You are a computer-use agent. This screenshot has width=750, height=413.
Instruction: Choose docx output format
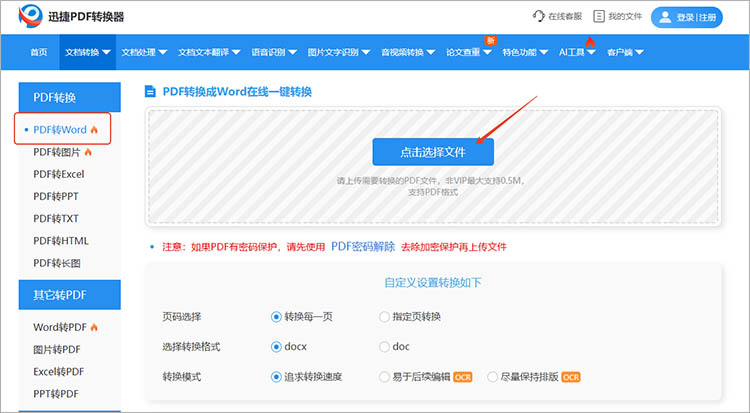276,347
